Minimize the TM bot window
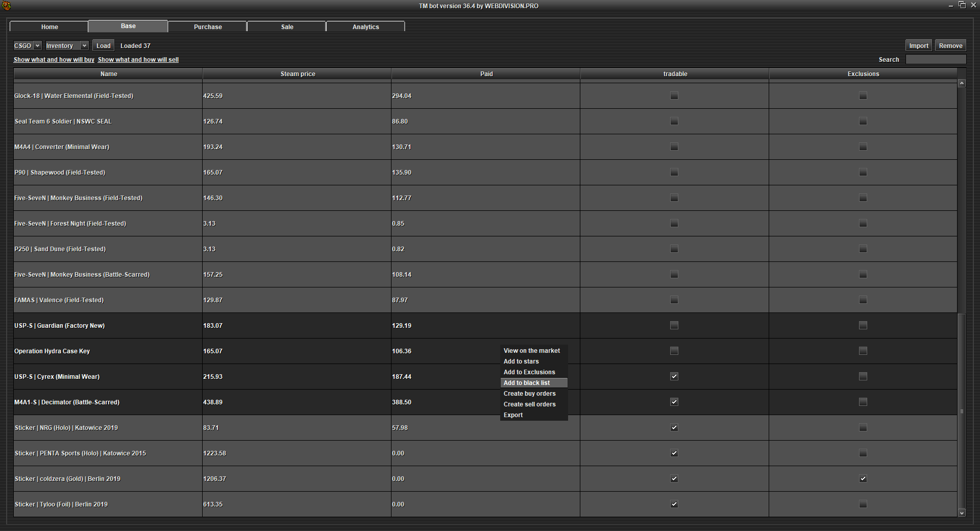 pos(951,6)
